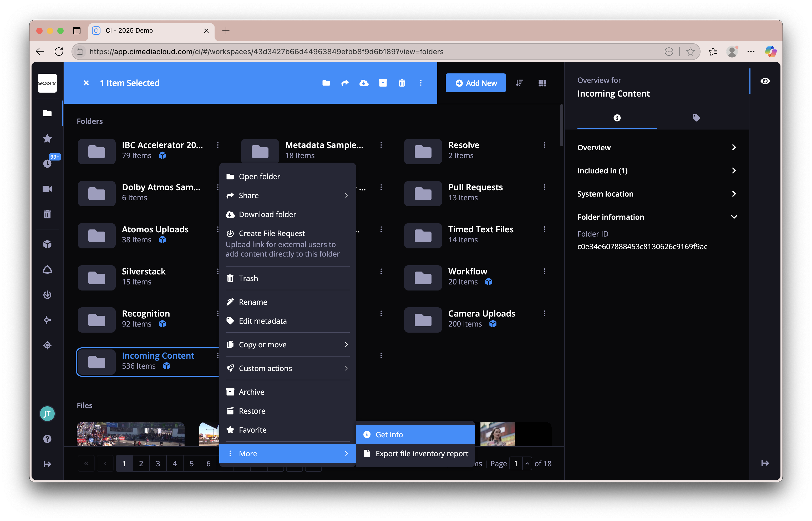812x521 pixels.
Task: Open Custom actions submenu
Action: pyautogui.click(x=287, y=368)
